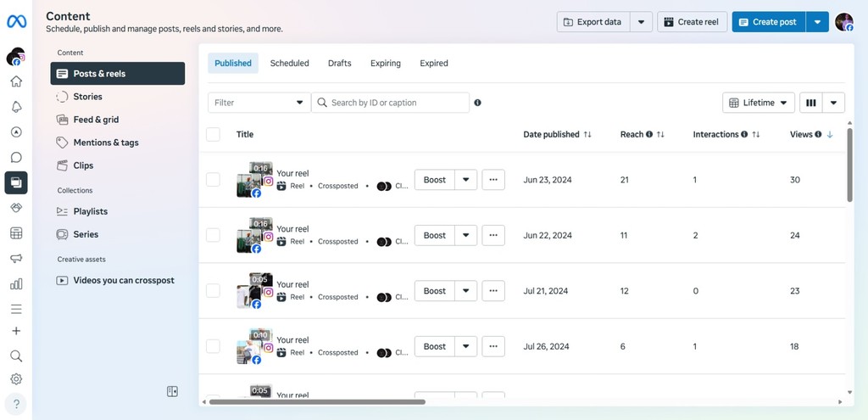Switch to the Expired tab
Viewport: 868px width, 420px height.
point(434,63)
